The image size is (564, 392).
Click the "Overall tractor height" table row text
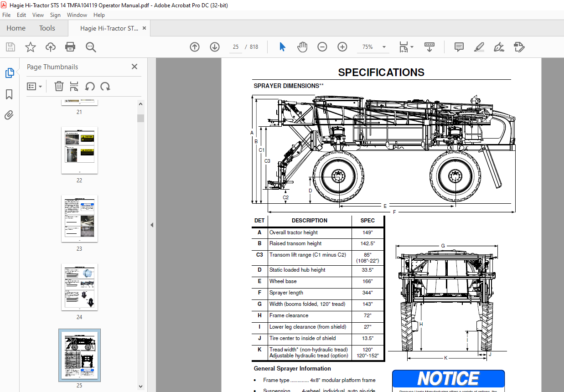point(294,232)
